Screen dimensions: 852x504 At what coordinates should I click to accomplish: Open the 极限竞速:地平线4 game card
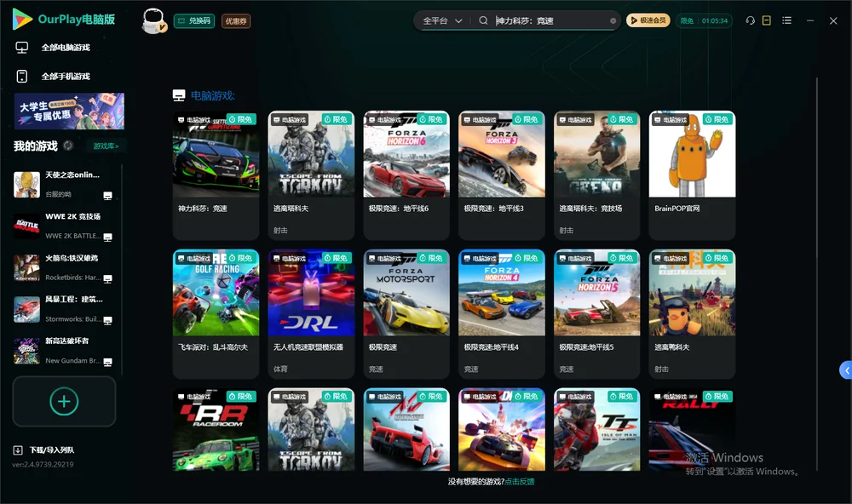click(502, 314)
